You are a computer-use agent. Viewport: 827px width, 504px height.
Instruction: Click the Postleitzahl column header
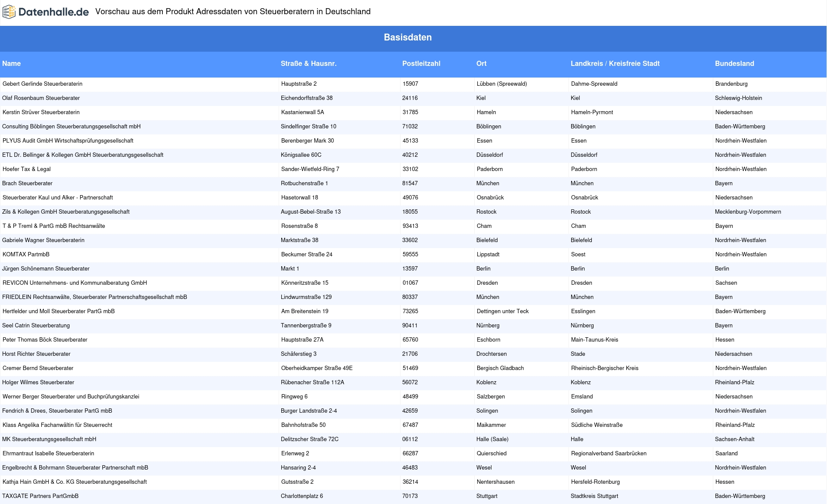pyautogui.click(x=421, y=63)
